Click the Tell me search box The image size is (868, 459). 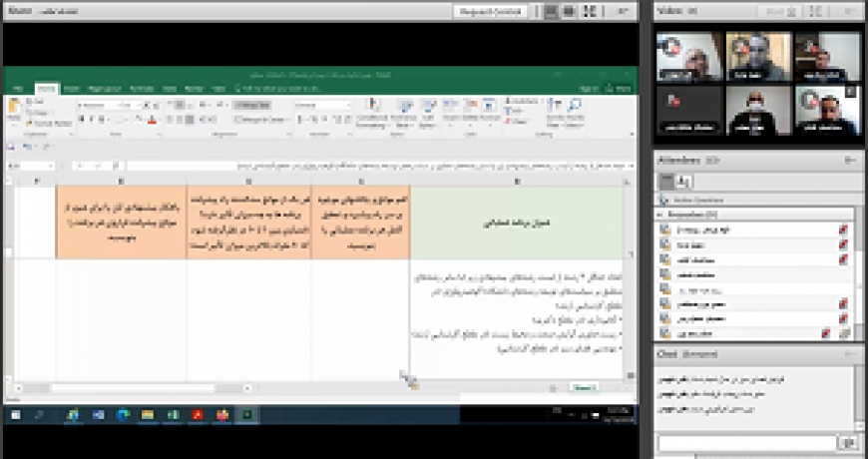point(276,89)
